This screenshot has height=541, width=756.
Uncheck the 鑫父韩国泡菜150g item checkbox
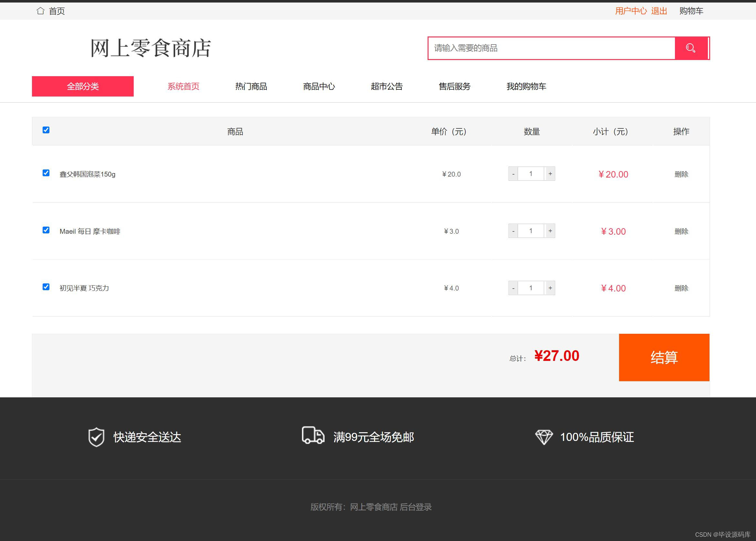click(46, 173)
